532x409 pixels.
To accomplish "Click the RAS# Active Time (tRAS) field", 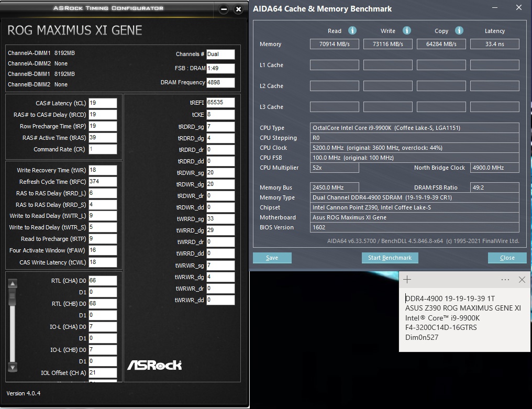I will 103,138.
